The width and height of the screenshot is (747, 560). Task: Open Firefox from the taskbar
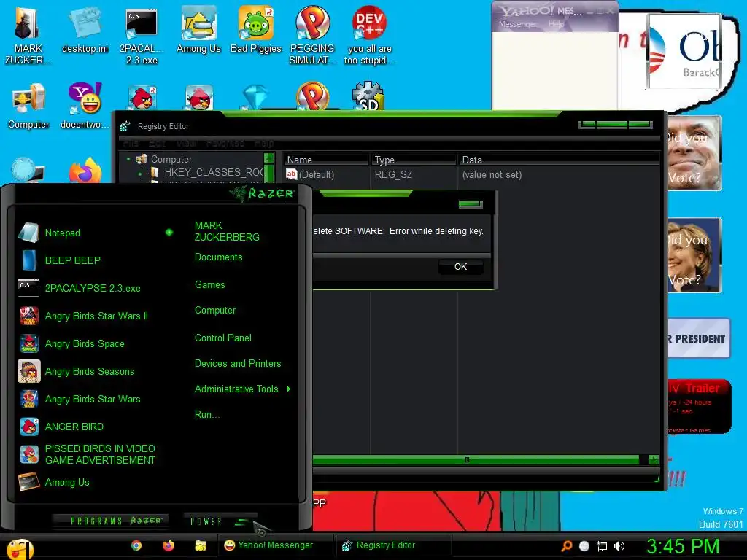click(x=169, y=545)
